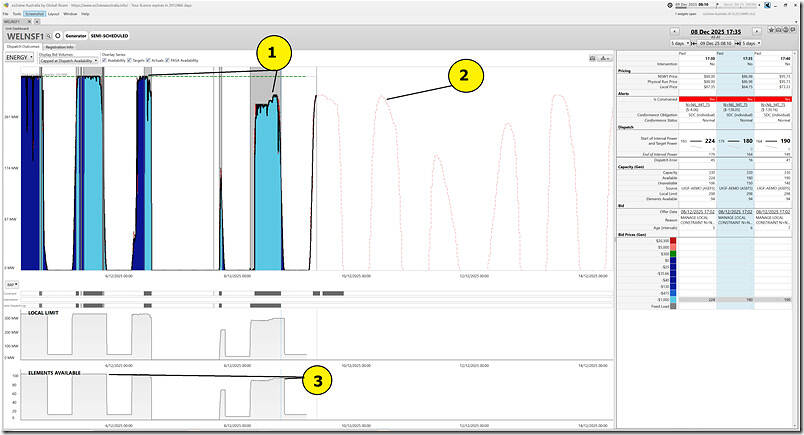Click the $300 green bid price swatch

(673, 253)
